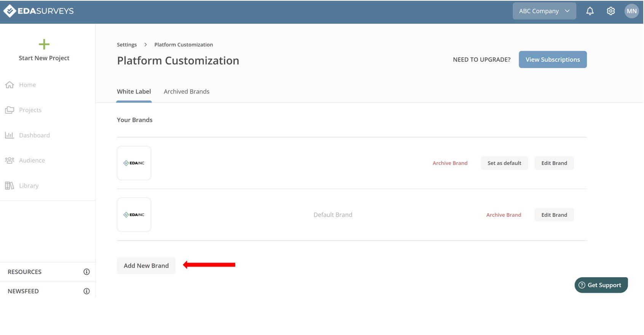
Task: Click the Newsfeed info icon
Action: pos(87,291)
